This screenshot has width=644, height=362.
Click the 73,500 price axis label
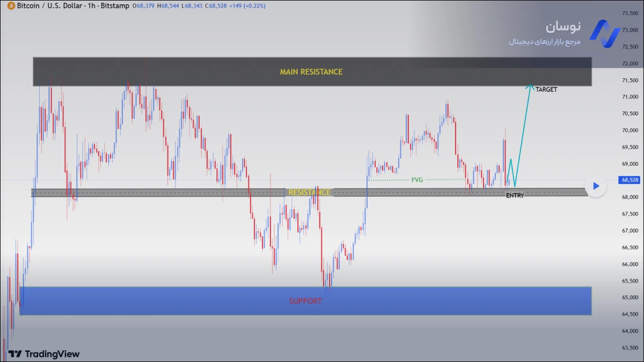pyautogui.click(x=630, y=13)
